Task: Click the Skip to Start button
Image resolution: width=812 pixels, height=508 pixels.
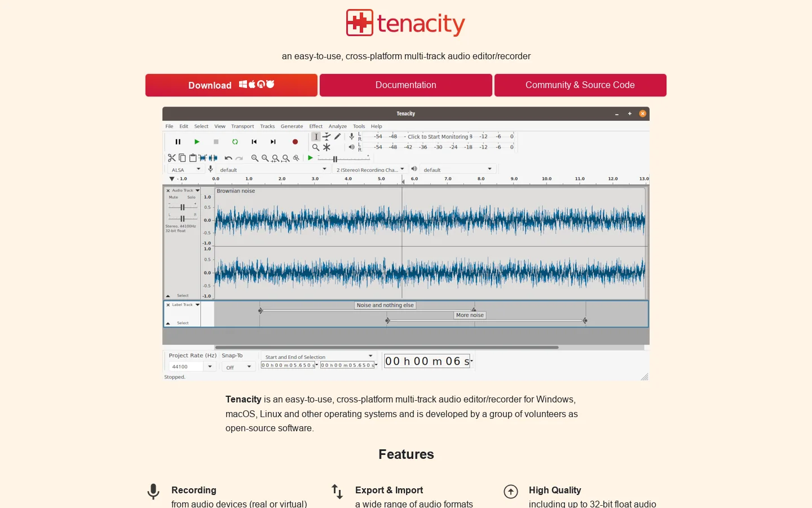Action: coord(254,142)
